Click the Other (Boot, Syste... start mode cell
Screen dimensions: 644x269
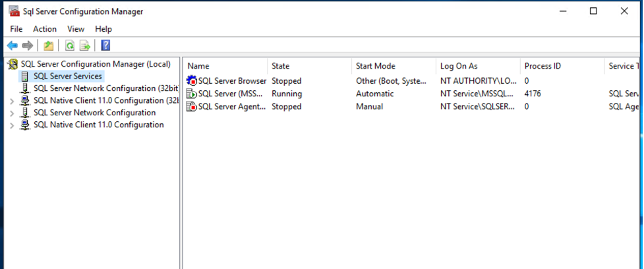(x=391, y=81)
